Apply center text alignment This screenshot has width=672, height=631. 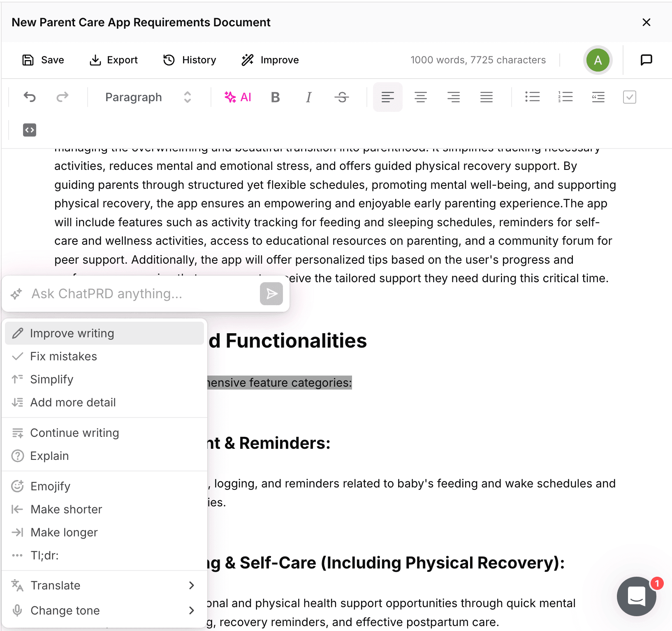pos(420,97)
